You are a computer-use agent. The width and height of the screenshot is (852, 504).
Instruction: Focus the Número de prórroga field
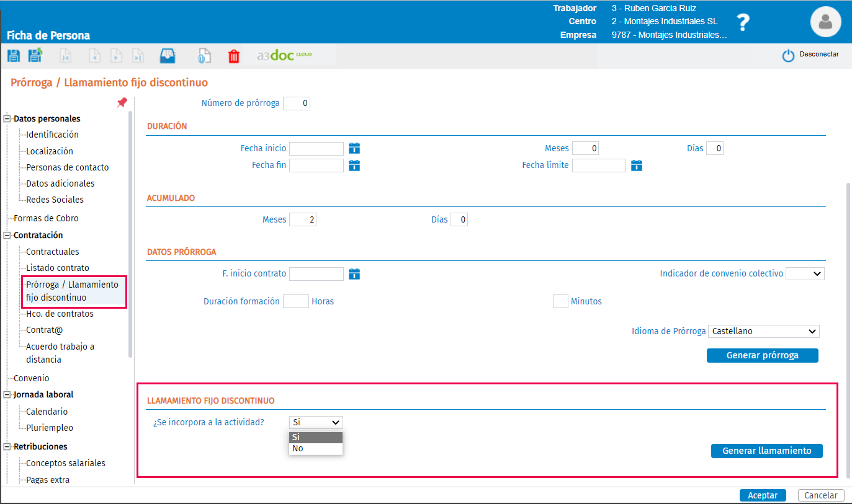tap(297, 104)
